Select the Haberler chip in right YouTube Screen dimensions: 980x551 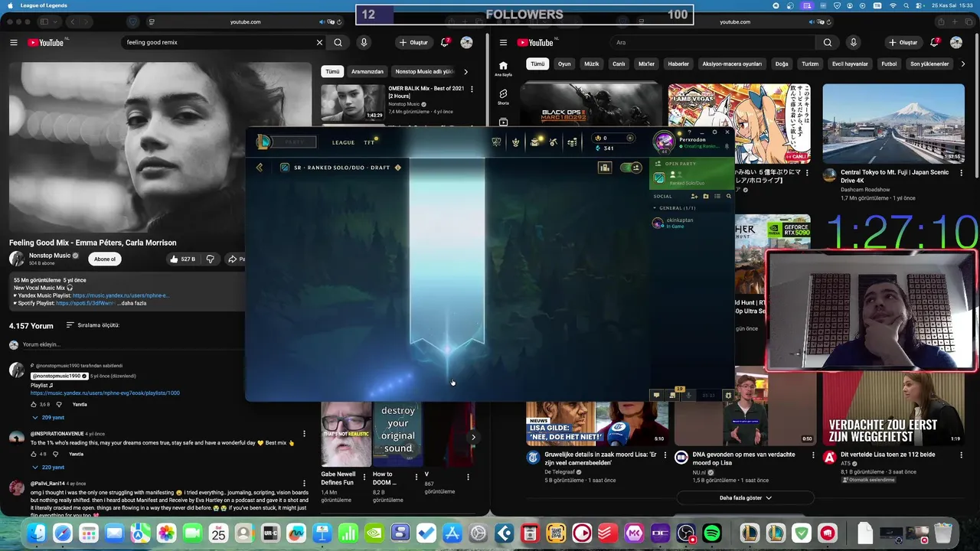(x=678, y=64)
